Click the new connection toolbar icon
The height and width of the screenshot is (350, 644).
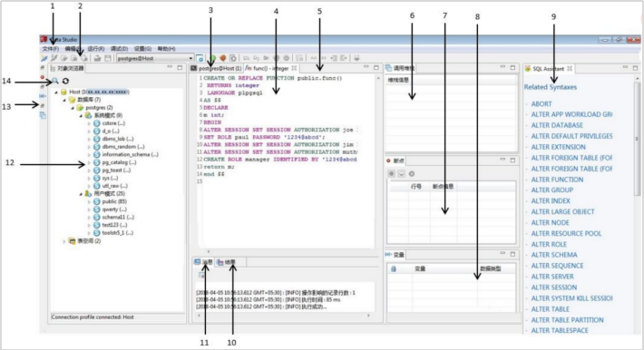point(44,58)
